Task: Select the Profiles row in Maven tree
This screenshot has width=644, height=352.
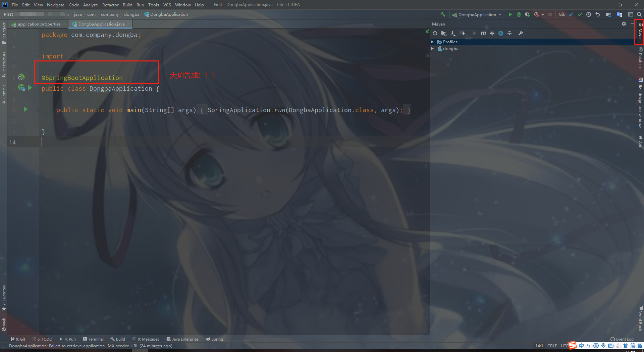Action: pyautogui.click(x=534, y=42)
